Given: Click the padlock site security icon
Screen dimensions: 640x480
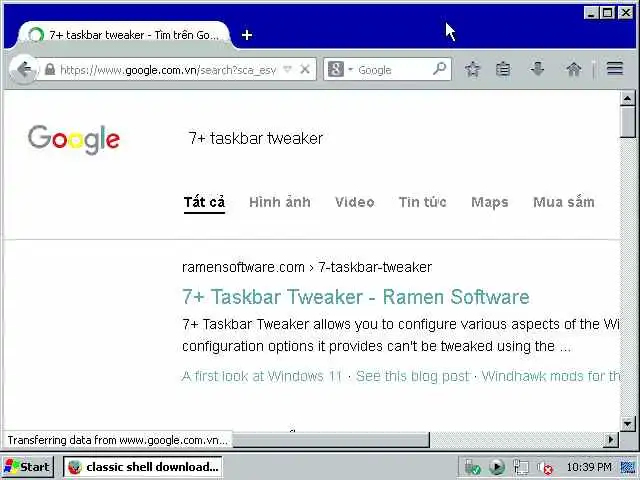Looking at the screenshot, I should tap(50, 69).
